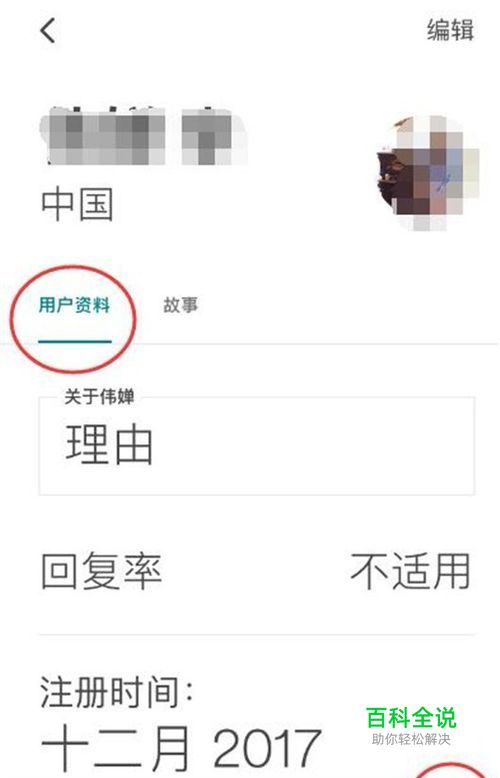Click the divider line under 回复率 row
The image size is (500, 778).
(256, 634)
